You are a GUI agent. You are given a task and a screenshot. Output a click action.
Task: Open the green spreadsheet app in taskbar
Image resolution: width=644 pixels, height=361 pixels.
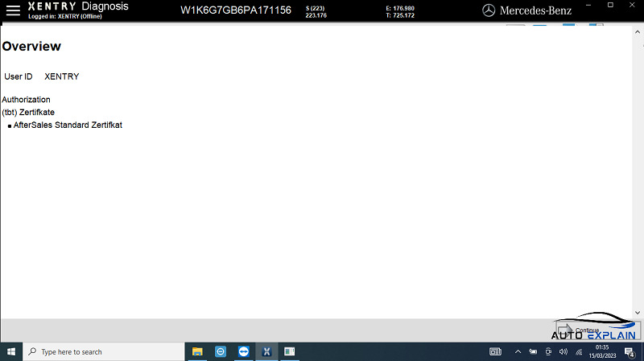pyautogui.click(x=290, y=352)
